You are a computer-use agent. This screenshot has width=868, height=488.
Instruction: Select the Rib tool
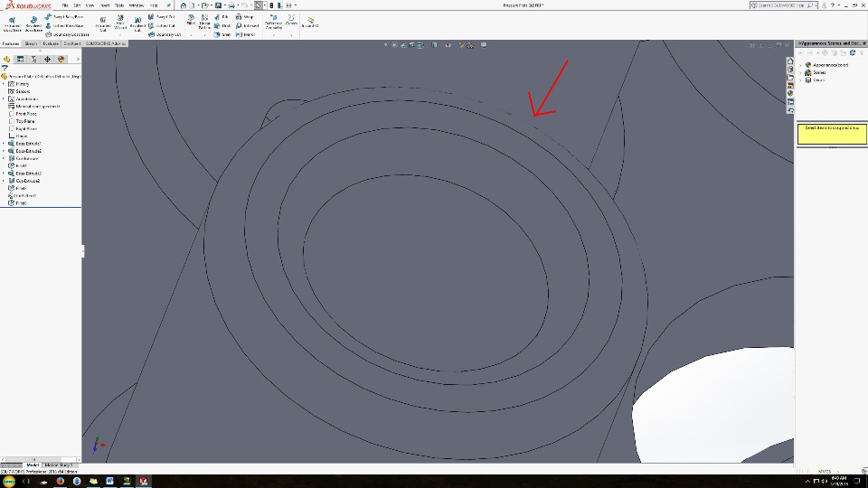tap(222, 17)
